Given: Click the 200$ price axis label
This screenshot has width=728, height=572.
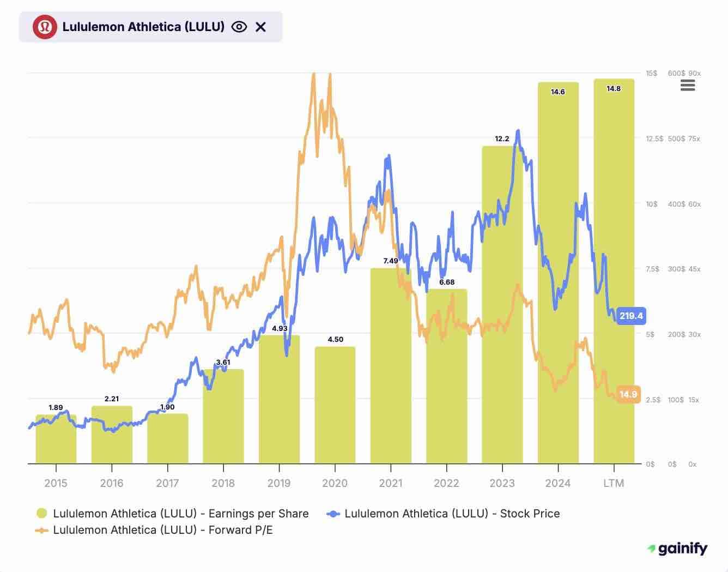Looking at the screenshot, I should click(677, 334).
